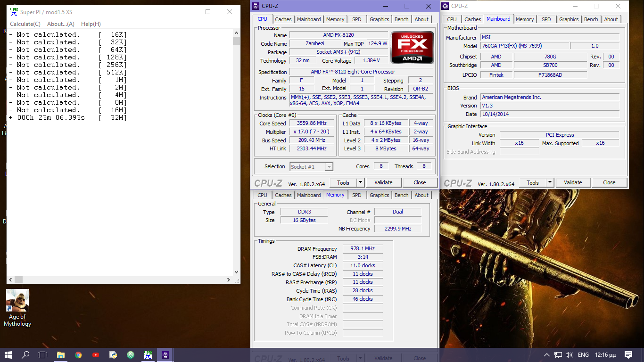Image resolution: width=644 pixels, height=362 pixels.
Task: Open Help(H) menu in Super PI
Action: point(91,24)
